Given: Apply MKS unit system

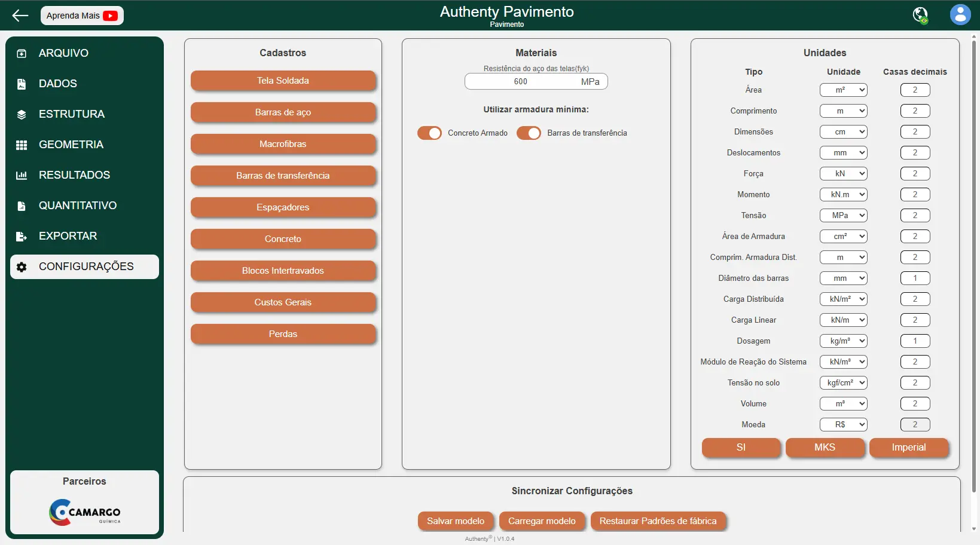Looking at the screenshot, I should click(825, 448).
